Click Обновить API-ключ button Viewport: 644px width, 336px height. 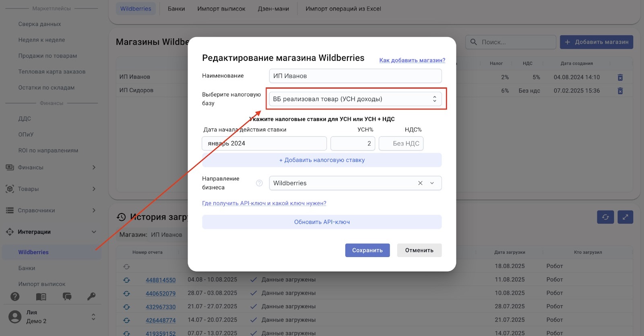[x=322, y=222]
